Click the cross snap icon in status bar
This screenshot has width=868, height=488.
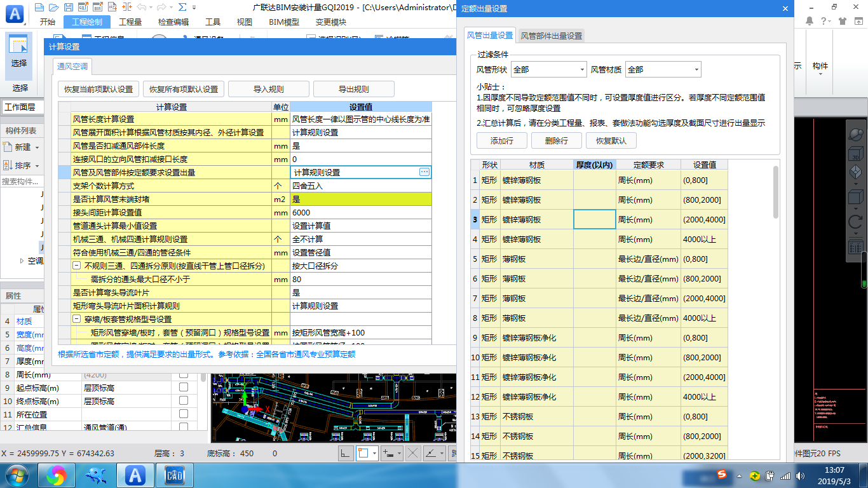[x=413, y=454]
